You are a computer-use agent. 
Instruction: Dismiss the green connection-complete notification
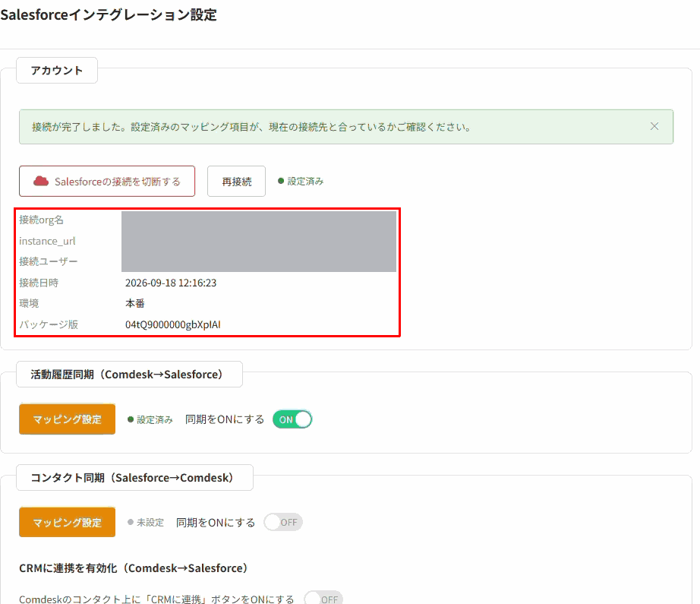pyautogui.click(x=654, y=126)
